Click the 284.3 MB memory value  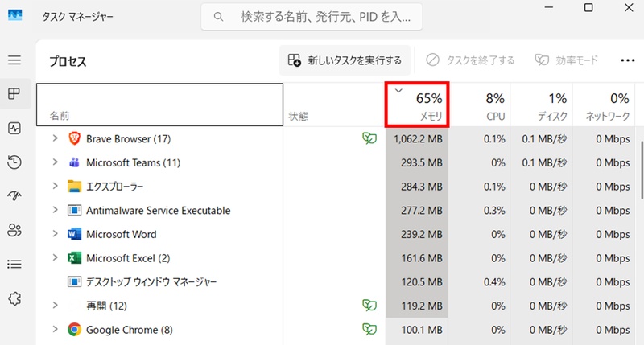click(x=422, y=187)
